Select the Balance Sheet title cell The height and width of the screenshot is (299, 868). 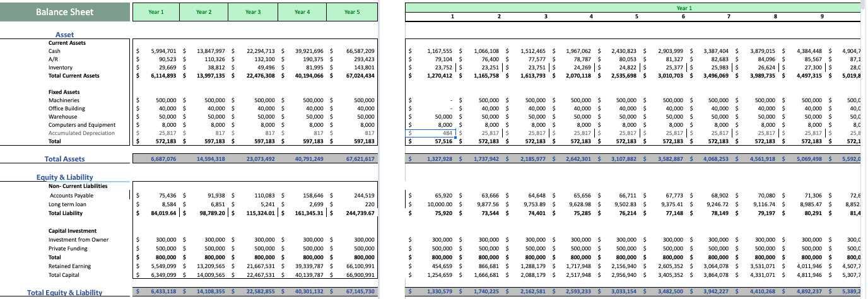[x=64, y=12]
